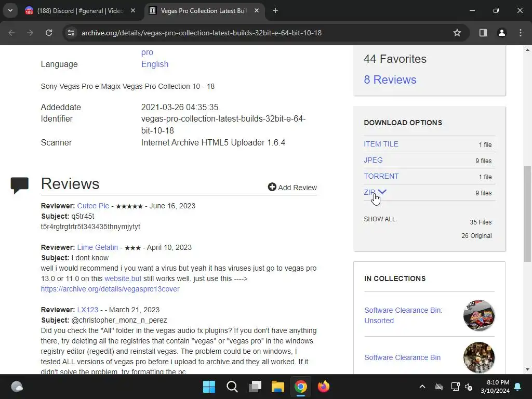Open Task View on taskbar
The image size is (532, 399).
[255, 387]
